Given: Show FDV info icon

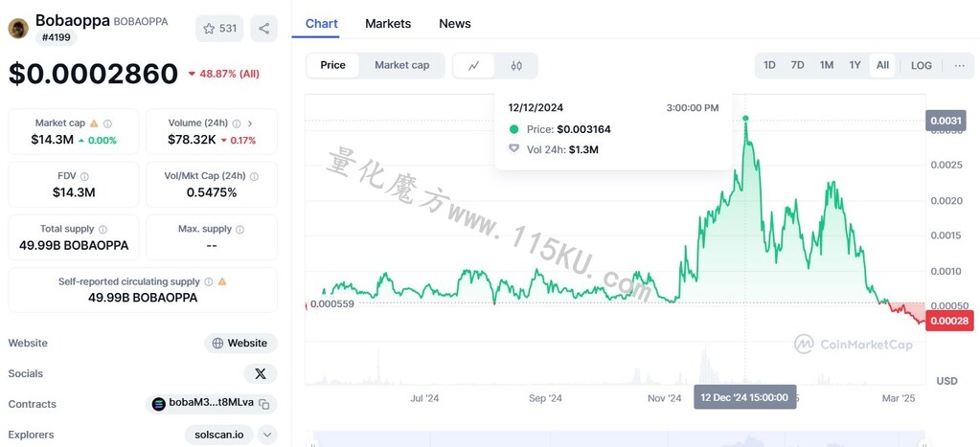Looking at the screenshot, I should tap(84, 177).
